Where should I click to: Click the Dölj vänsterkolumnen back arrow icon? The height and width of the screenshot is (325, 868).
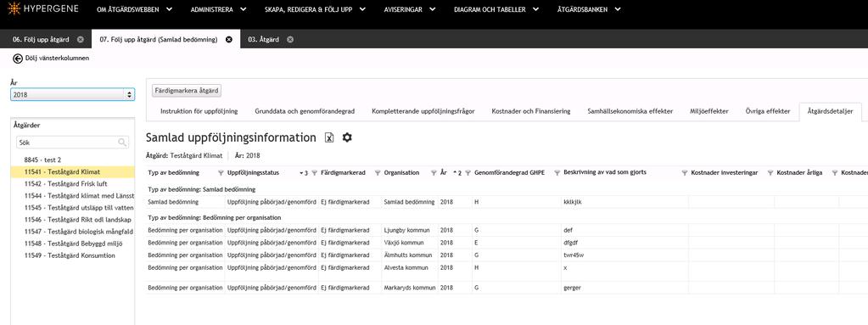click(x=18, y=59)
